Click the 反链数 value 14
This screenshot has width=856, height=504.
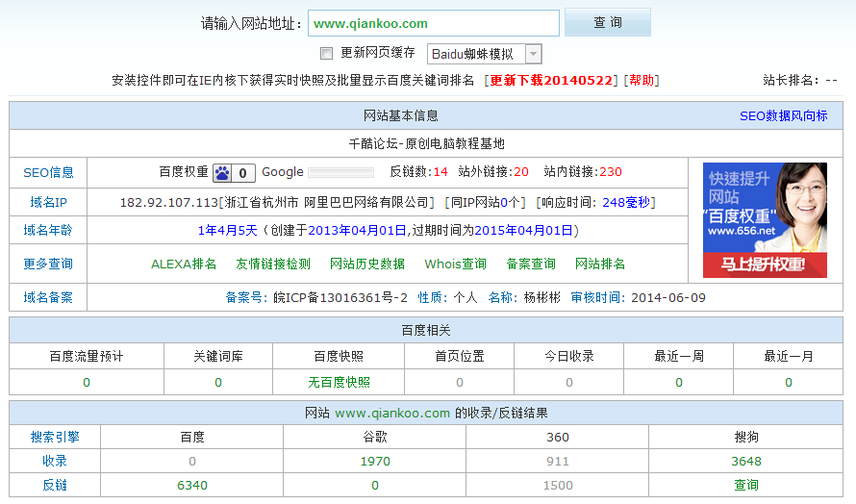click(441, 172)
